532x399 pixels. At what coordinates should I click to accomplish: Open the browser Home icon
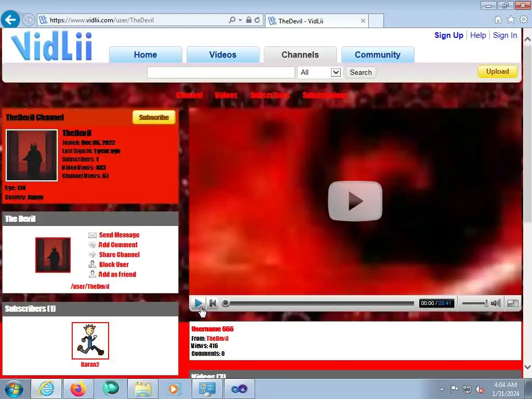coord(498,20)
